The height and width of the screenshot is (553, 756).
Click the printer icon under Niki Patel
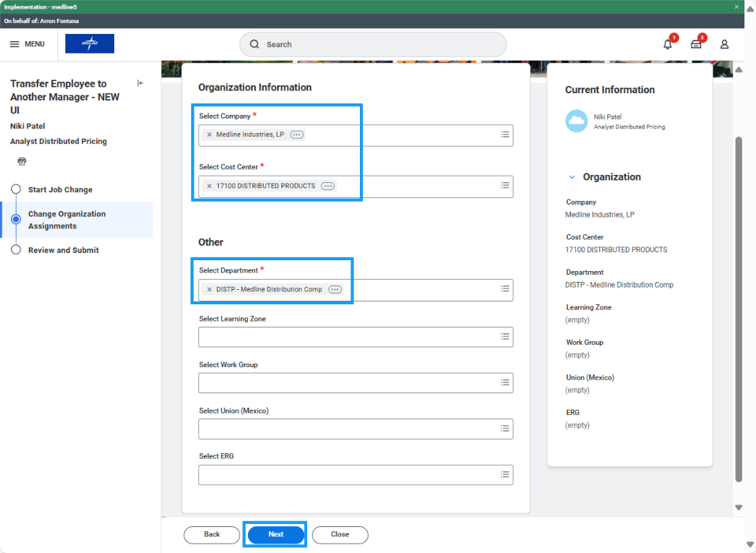(x=22, y=161)
